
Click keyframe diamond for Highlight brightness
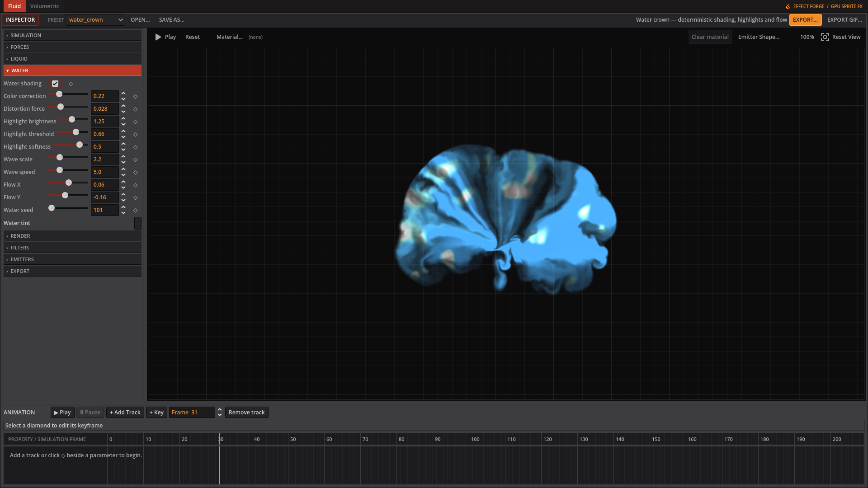coord(135,122)
